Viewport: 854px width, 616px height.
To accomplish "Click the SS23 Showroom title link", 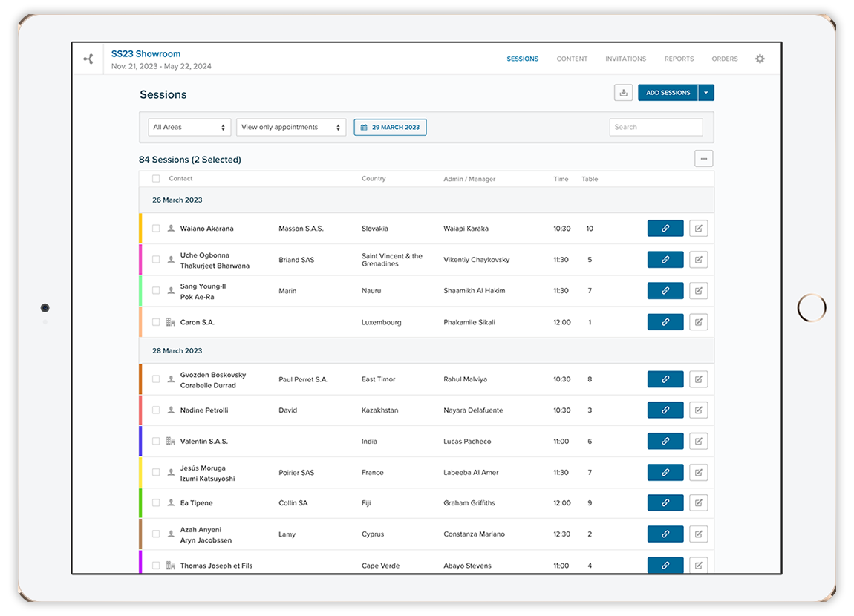I will tap(146, 54).
